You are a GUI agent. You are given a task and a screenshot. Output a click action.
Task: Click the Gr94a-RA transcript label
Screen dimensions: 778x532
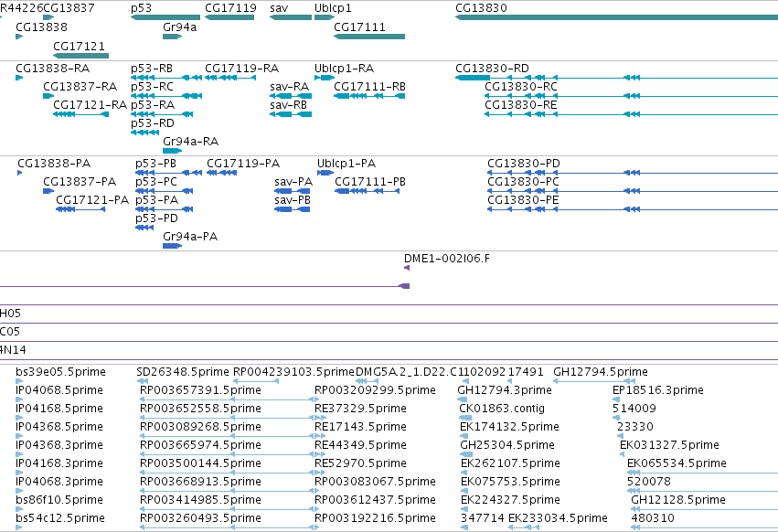tap(190, 142)
